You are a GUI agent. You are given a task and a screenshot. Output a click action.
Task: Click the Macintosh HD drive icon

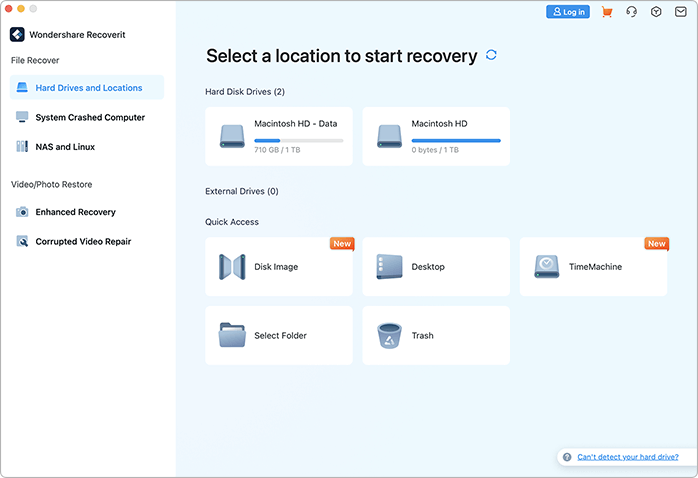(x=390, y=136)
